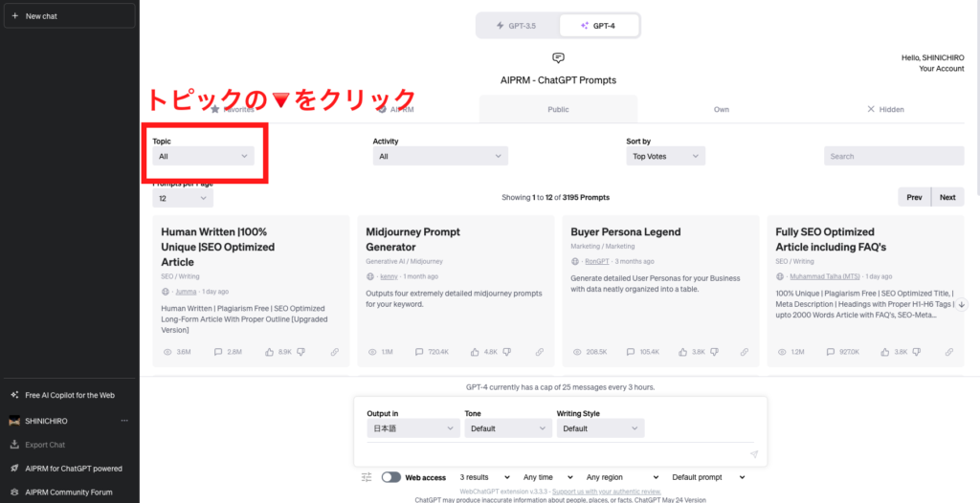The image size is (980, 503).
Task: Change the 3 results dropdown
Action: tap(485, 477)
